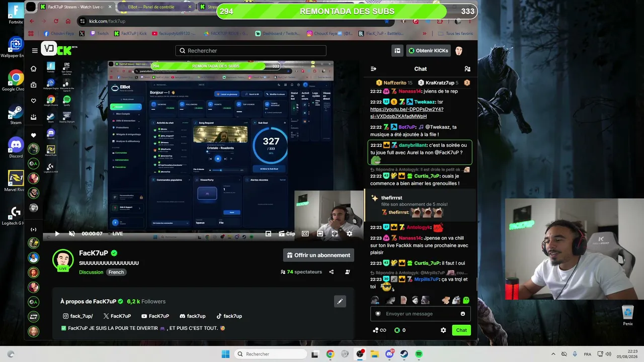The image size is (644, 362).
Task: Open Following heart icon in Kick sidebar
Action: pos(34,101)
